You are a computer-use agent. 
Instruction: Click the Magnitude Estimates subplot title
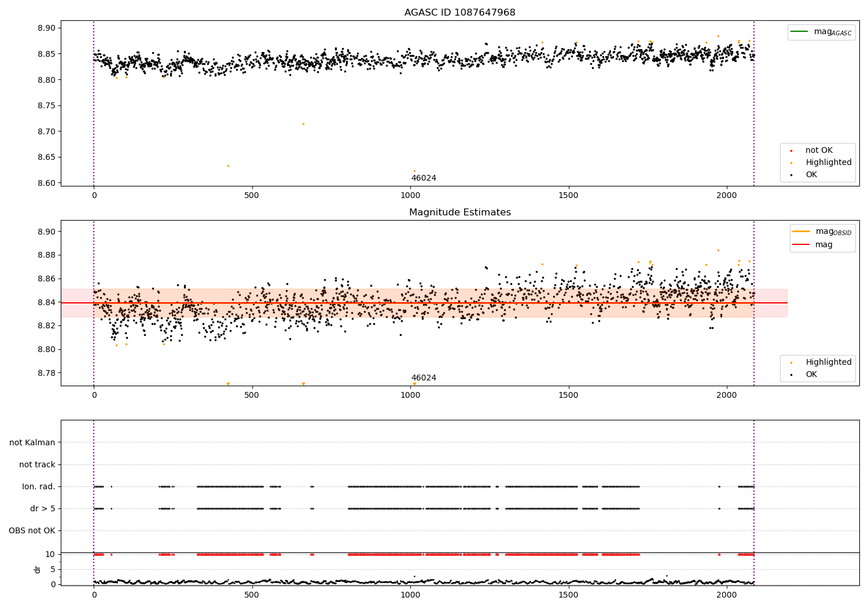click(459, 213)
